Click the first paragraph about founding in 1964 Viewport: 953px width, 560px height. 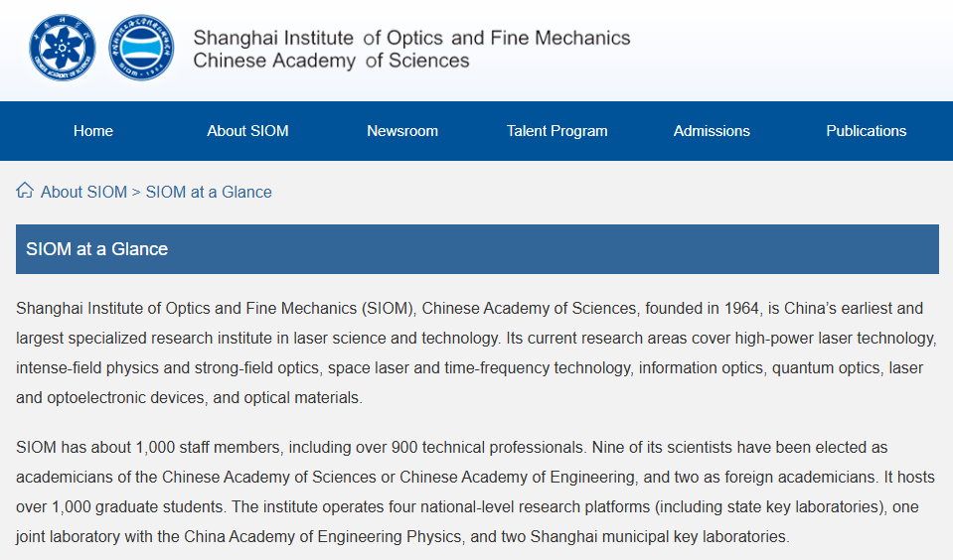(x=477, y=352)
